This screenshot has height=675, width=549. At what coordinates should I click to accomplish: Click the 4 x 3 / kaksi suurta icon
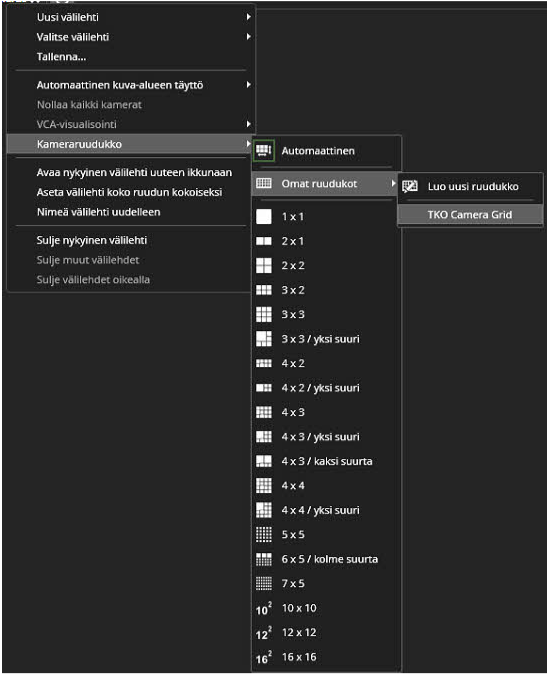coord(264,461)
